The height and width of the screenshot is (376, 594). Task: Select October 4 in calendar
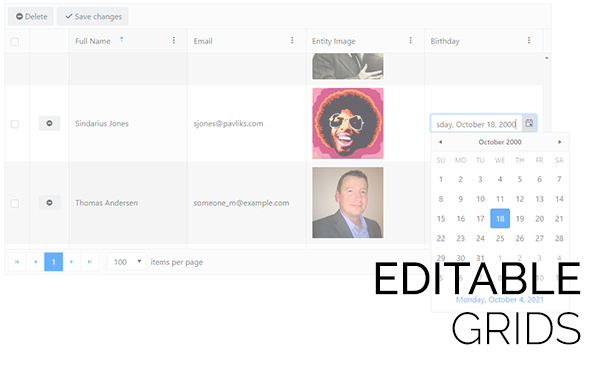(500, 179)
